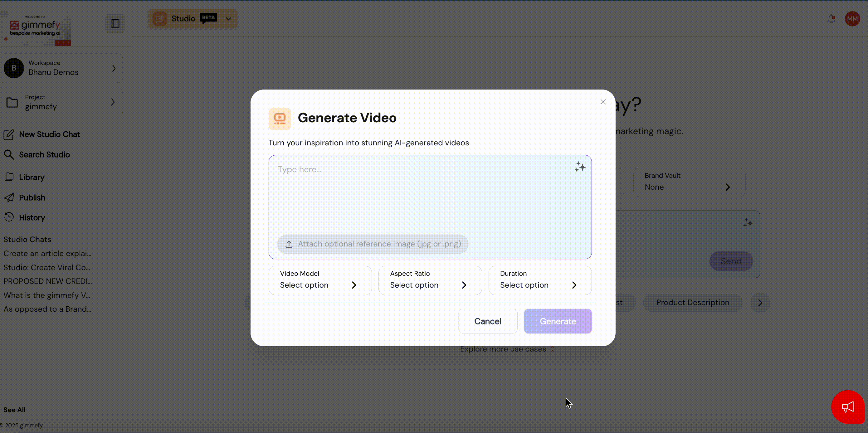Click the Generate button
Viewport: 868px width, 433px height.
point(557,321)
